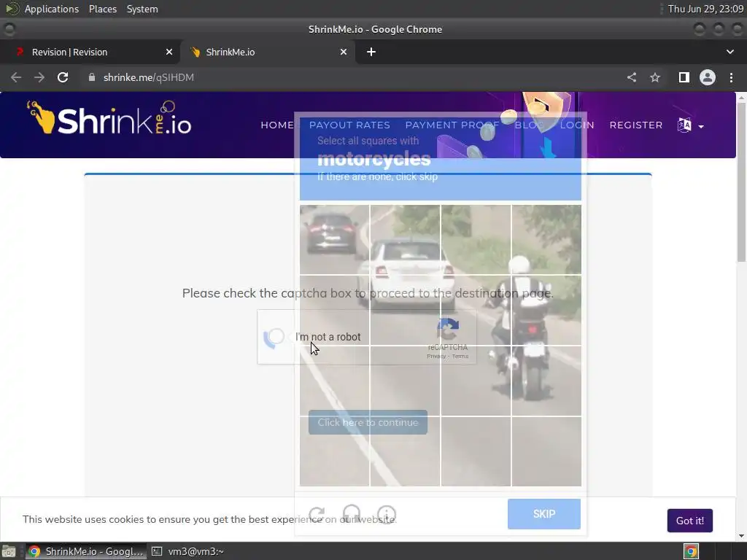Click the Chrome forward arrow

[39, 77]
